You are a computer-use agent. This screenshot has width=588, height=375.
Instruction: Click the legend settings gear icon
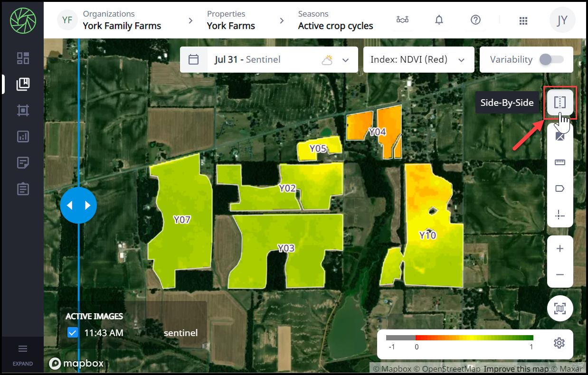[559, 343]
